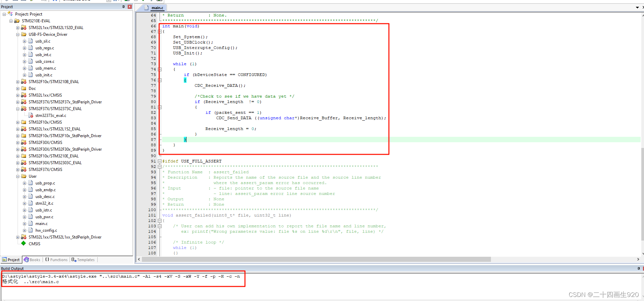The height and width of the screenshot is (301, 644).
Task: Click the User group folder icon
Action: [x=24, y=176]
